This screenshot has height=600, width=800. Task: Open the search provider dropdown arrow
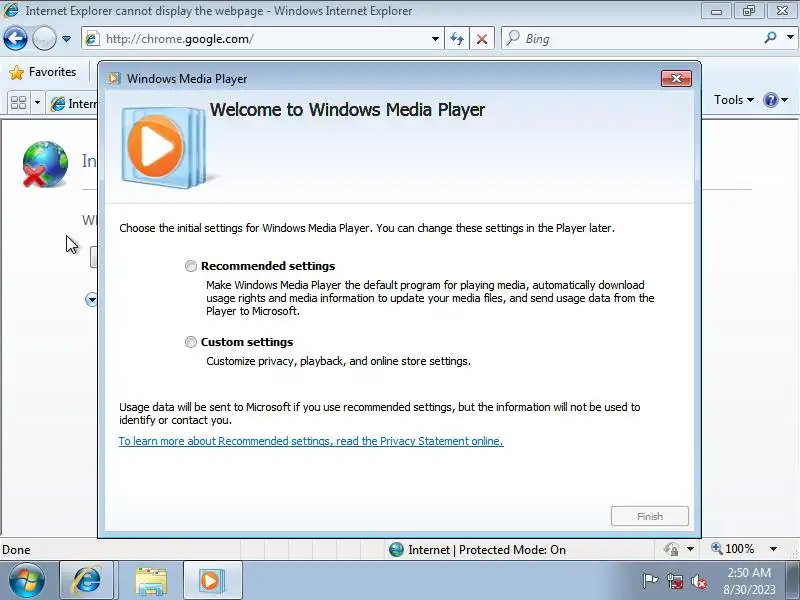point(790,37)
